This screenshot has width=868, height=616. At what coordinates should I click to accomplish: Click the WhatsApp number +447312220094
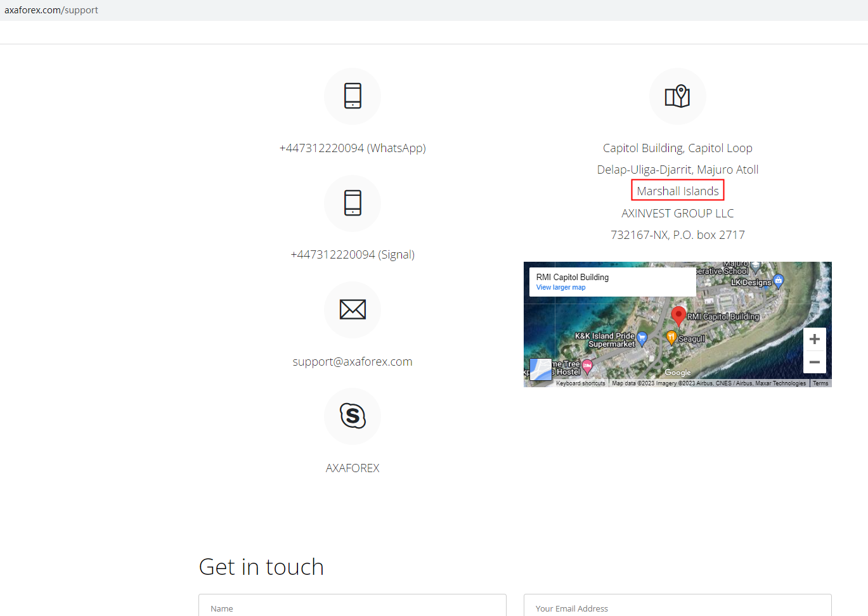pos(353,148)
